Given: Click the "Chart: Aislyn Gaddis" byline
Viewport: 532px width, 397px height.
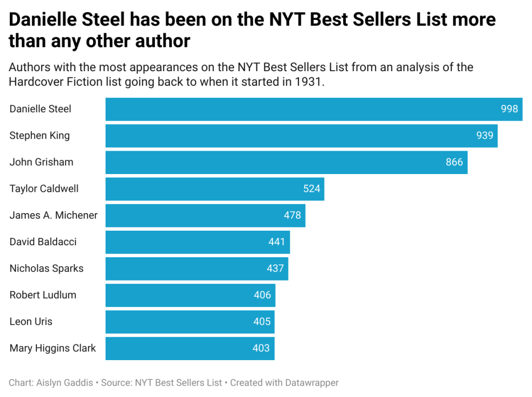Looking at the screenshot, I should [51, 383].
